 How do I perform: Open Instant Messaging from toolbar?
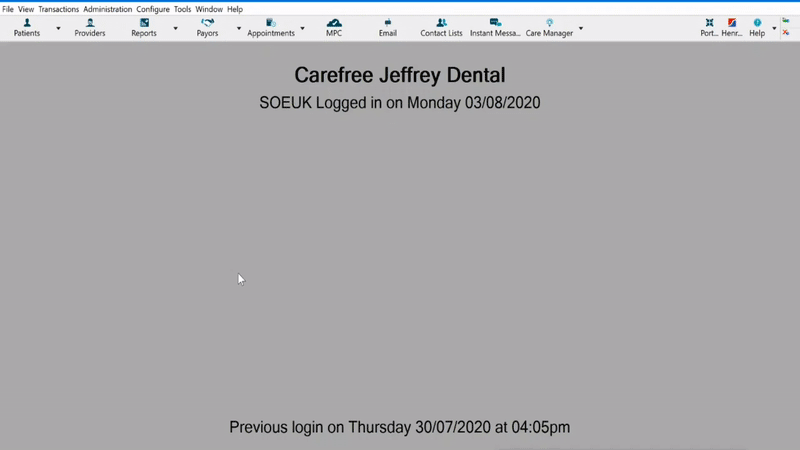pyautogui.click(x=495, y=28)
